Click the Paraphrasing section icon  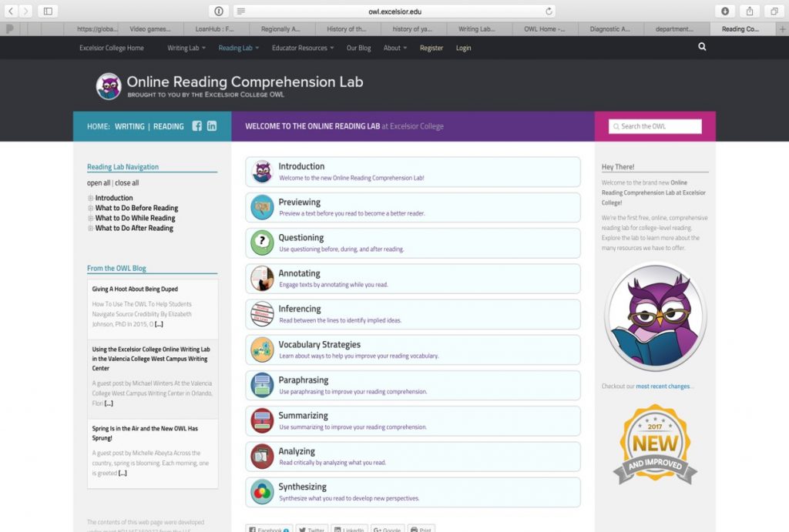click(262, 385)
